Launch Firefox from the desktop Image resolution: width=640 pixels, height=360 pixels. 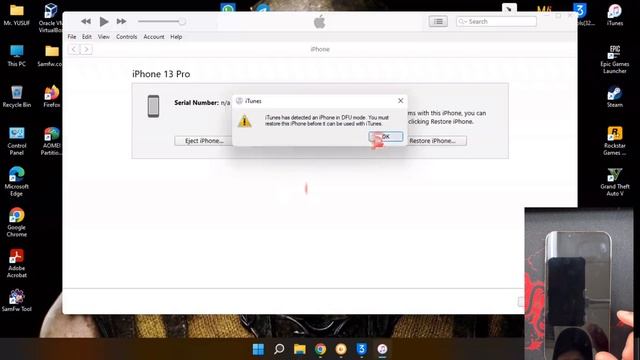51,97
